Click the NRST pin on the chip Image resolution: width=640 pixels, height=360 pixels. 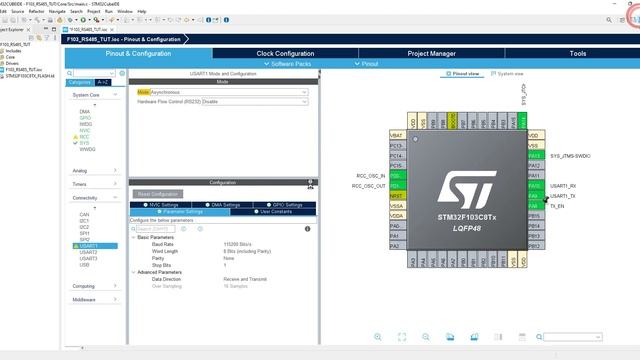click(x=398, y=196)
